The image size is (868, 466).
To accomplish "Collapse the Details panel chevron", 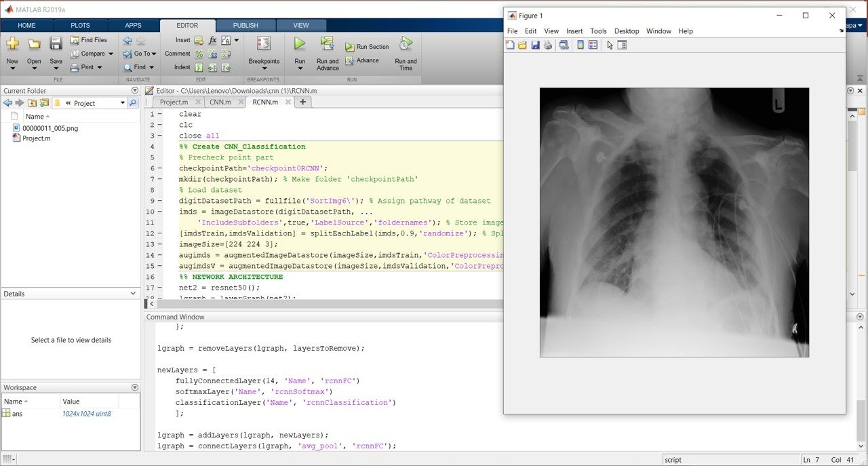I will [133, 294].
